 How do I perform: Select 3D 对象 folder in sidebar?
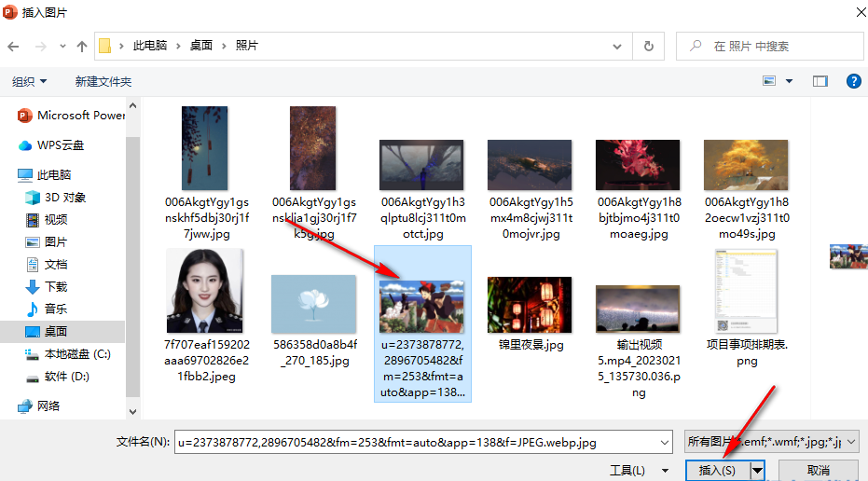pyautogui.click(x=65, y=197)
